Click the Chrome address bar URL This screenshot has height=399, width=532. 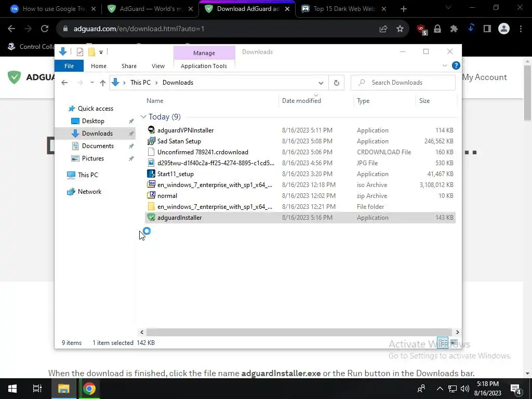pyautogui.click(x=139, y=29)
